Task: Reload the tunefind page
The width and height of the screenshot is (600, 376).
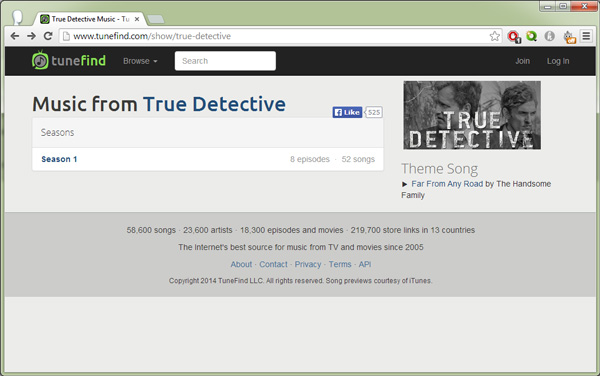Action: tap(48, 36)
